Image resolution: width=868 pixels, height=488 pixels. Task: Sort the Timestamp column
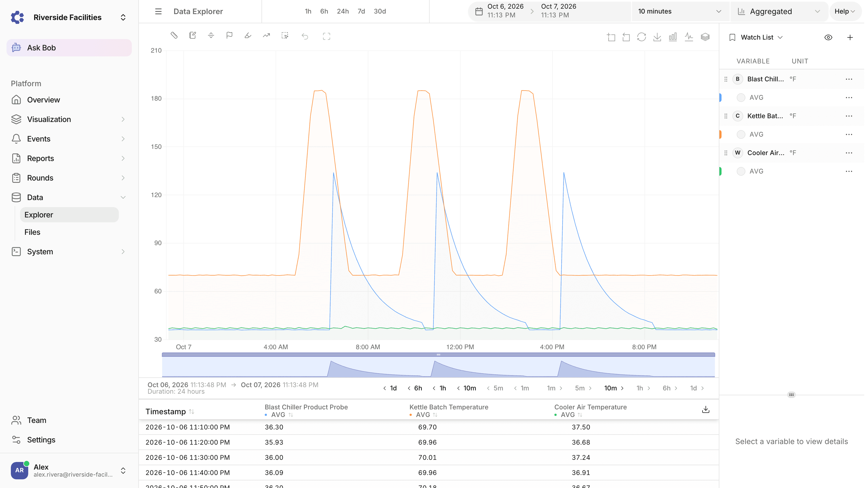pyautogui.click(x=192, y=412)
